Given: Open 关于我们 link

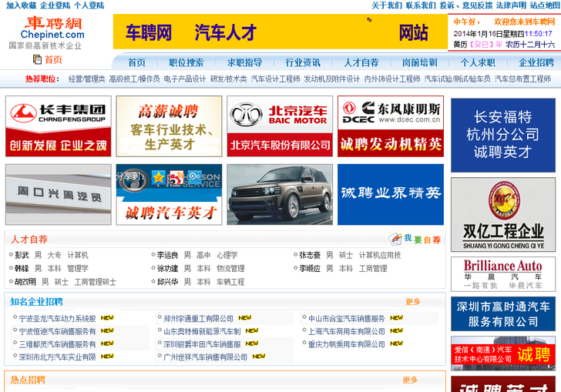Looking at the screenshot, I should 387,5.
